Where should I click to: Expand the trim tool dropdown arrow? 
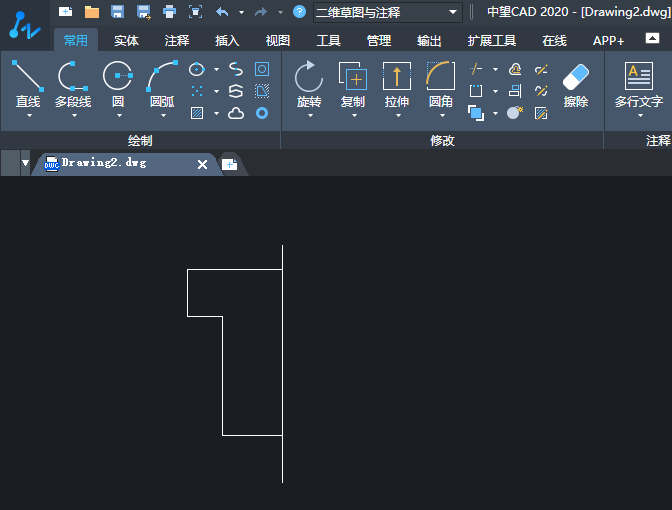coord(495,69)
